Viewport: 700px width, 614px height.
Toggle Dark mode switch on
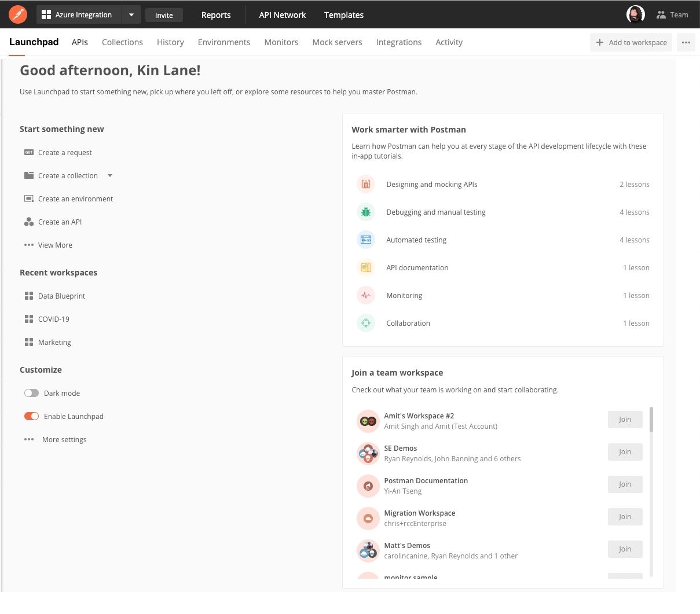tap(31, 393)
